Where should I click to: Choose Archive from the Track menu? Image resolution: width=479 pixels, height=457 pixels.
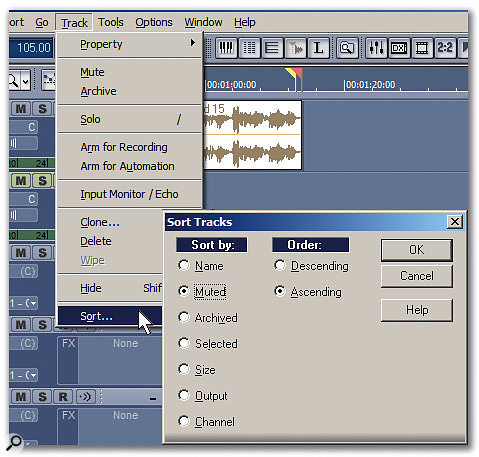pos(129,91)
